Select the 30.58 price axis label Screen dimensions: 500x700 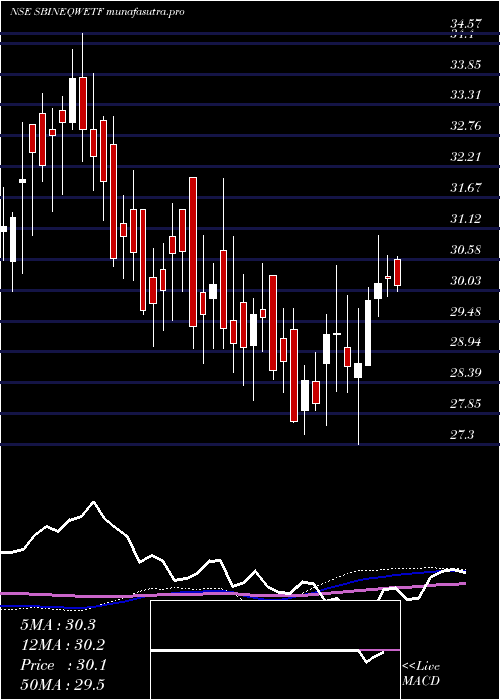[466, 250]
